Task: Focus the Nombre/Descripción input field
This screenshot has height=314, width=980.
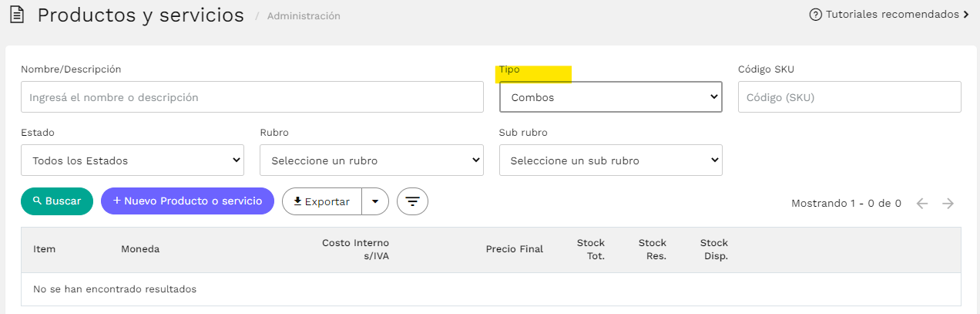Action: pyautogui.click(x=252, y=97)
